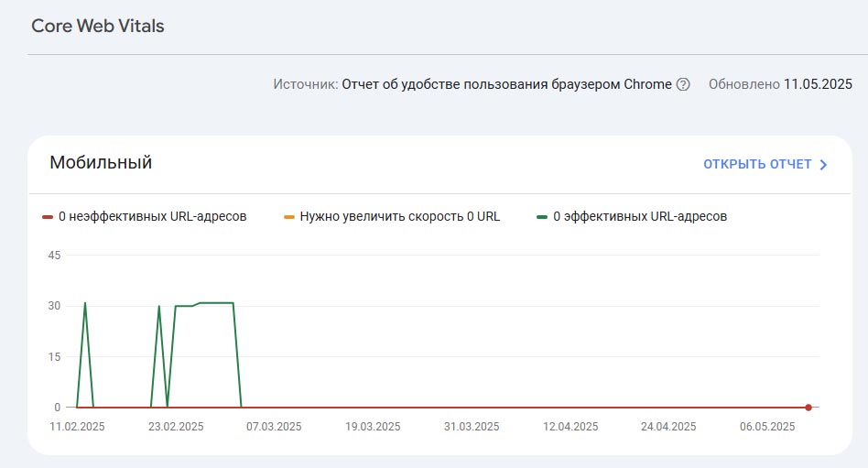Select the legend text 0 эффективных URL-адресов
The height and width of the screenshot is (468, 868).
coord(640,216)
